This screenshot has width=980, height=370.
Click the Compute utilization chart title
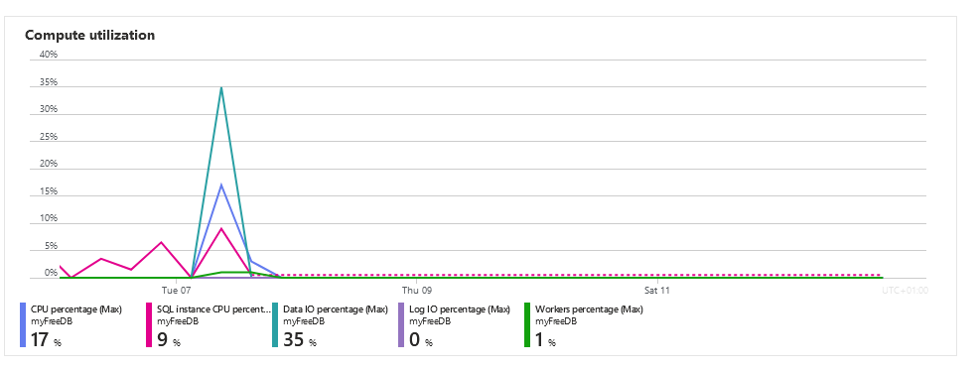90,36
